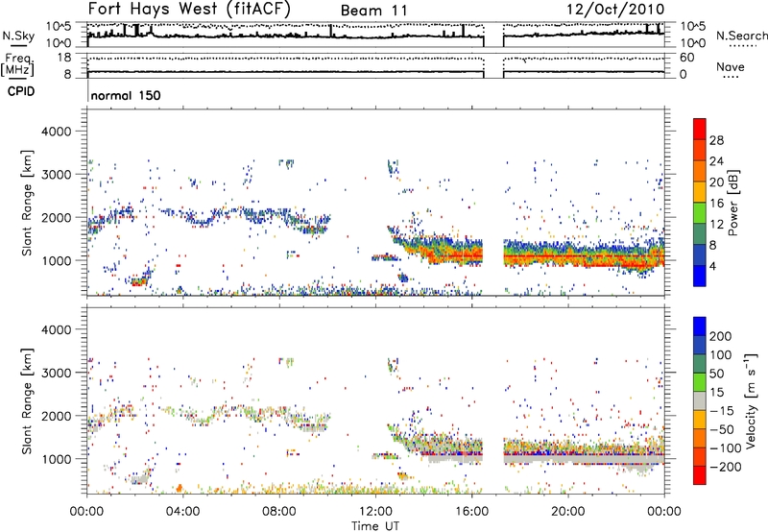This screenshot has height=532, width=768.
Task: Click the '18' frequency axis tick
Action: 64,58
